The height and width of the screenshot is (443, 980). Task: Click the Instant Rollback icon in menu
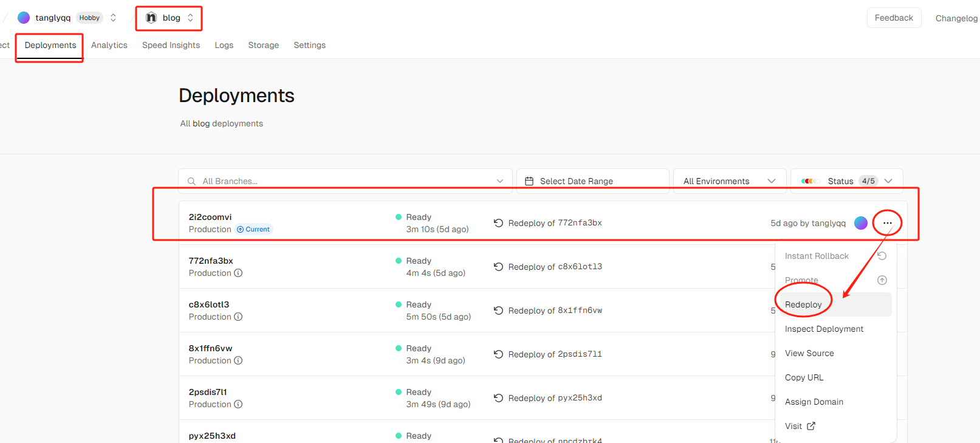[x=882, y=256]
